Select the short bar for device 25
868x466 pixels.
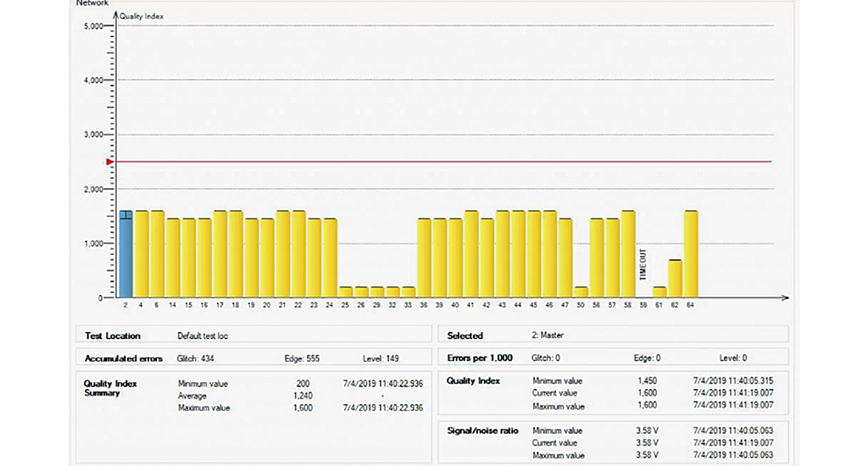[x=345, y=292]
